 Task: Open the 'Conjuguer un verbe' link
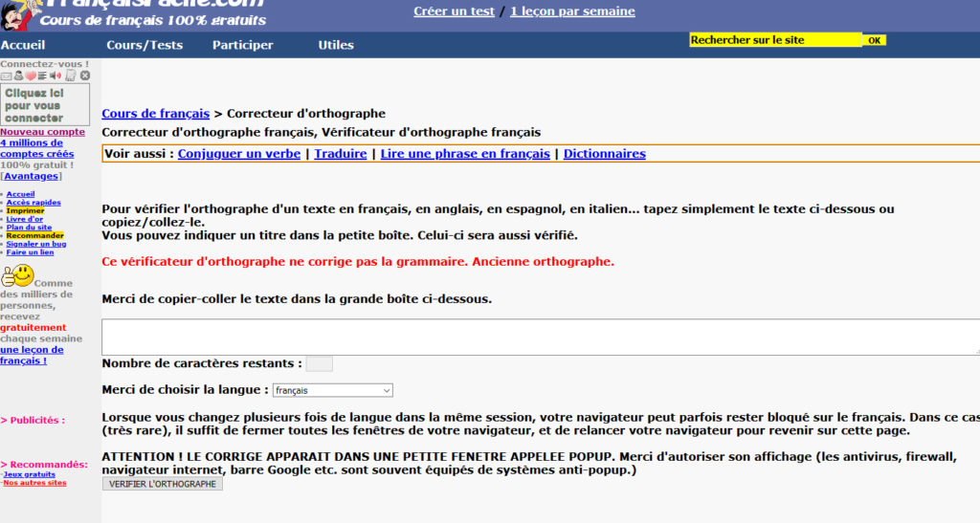[238, 154]
